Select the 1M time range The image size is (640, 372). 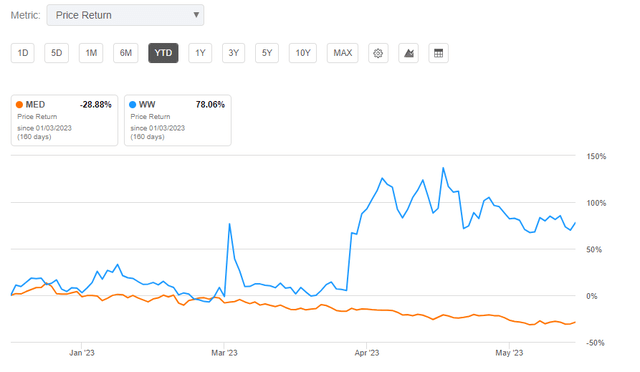pos(91,53)
